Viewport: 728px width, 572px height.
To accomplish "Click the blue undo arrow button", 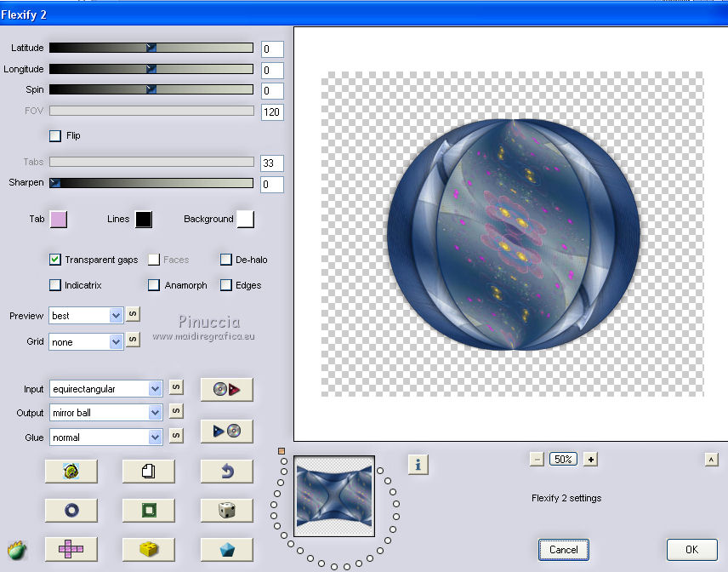I will pyautogui.click(x=226, y=472).
